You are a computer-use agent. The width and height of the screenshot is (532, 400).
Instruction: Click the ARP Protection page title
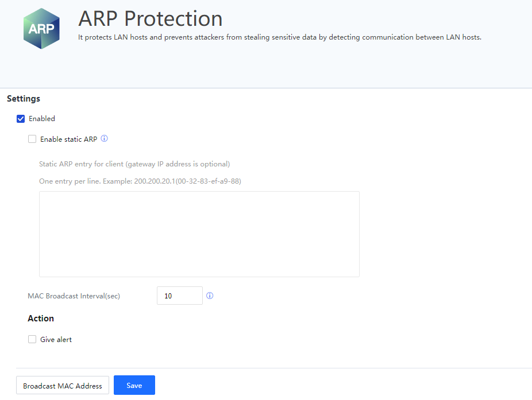tap(150, 19)
